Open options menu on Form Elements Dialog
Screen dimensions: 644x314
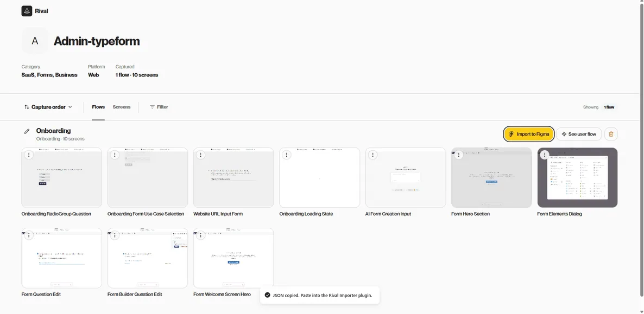(545, 155)
